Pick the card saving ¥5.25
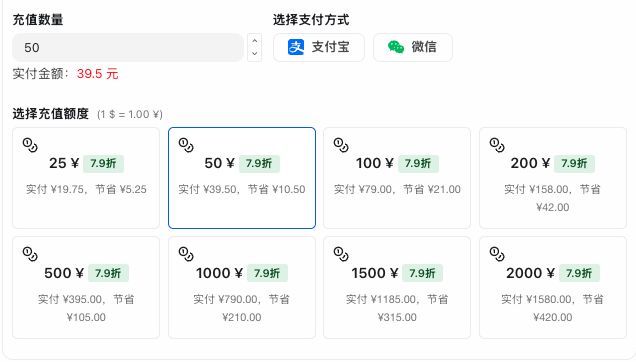 click(x=86, y=178)
